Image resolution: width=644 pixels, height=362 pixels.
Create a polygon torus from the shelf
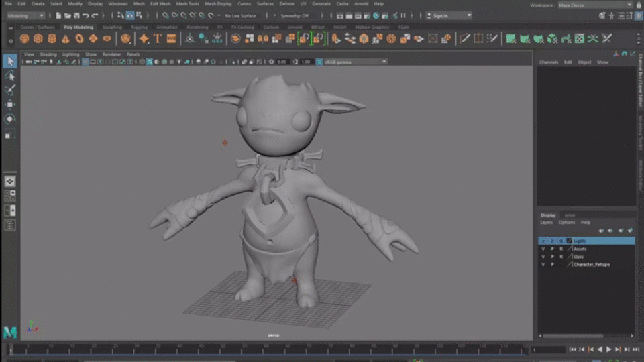79,39
